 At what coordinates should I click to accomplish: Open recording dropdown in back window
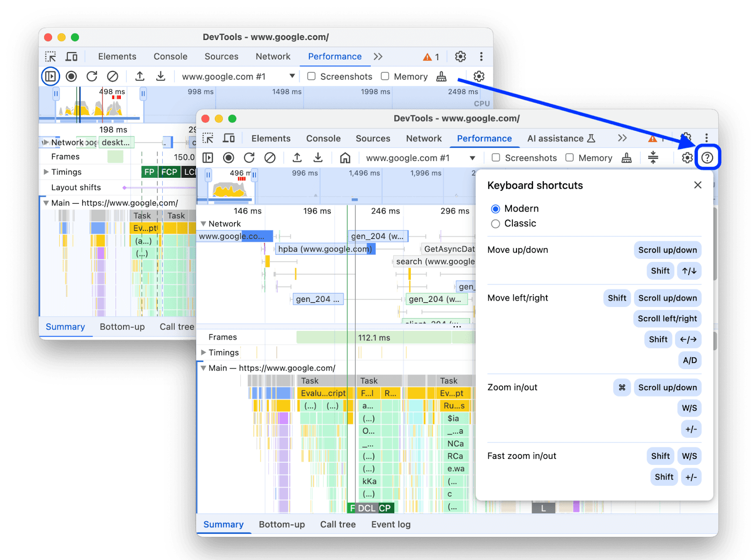click(x=238, y=76)
